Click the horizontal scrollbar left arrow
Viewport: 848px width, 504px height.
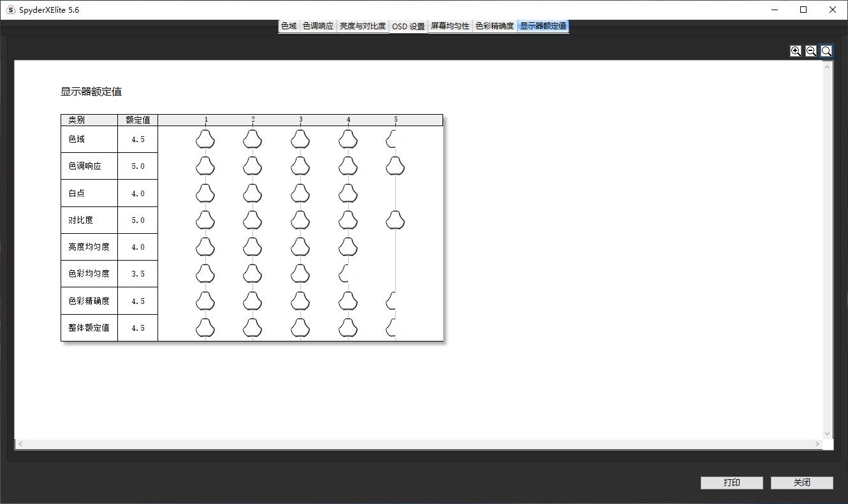[x=20, y=443]
